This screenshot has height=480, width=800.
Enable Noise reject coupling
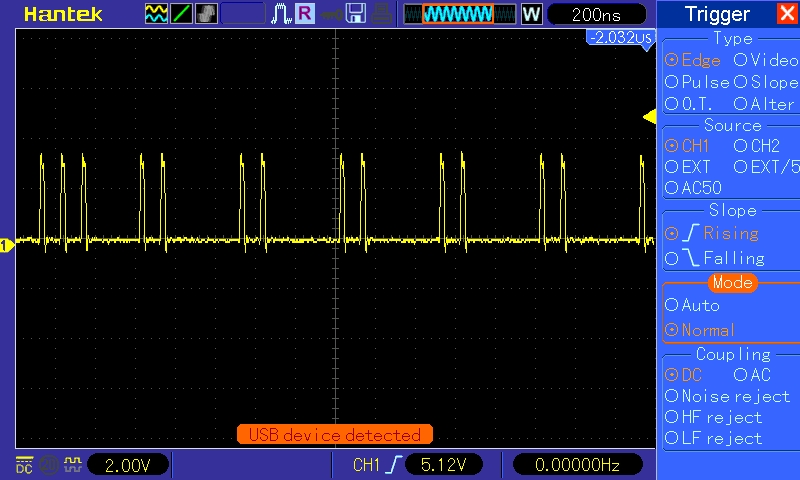click(728, 396)
